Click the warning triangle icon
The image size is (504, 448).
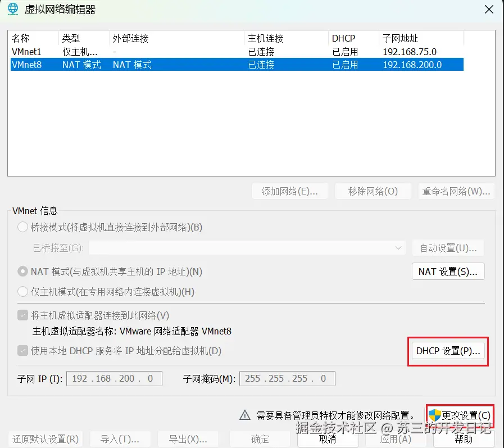(245, 415)
